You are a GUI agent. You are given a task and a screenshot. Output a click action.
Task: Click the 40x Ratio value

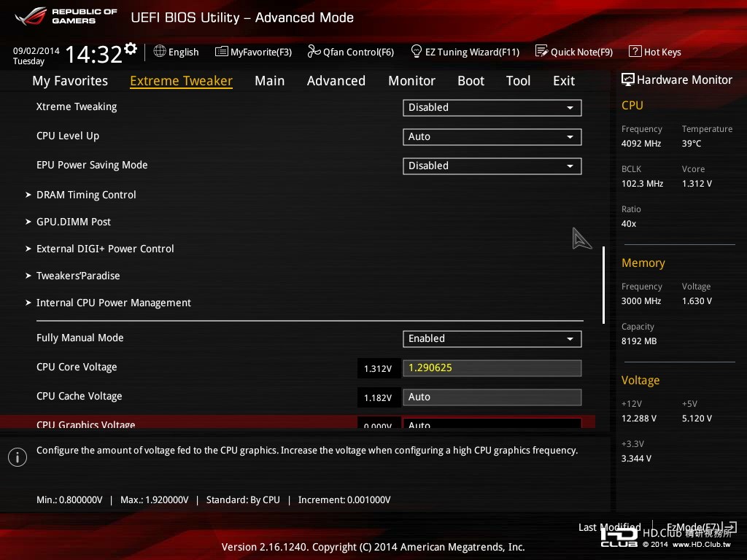[x=629, y=223]
